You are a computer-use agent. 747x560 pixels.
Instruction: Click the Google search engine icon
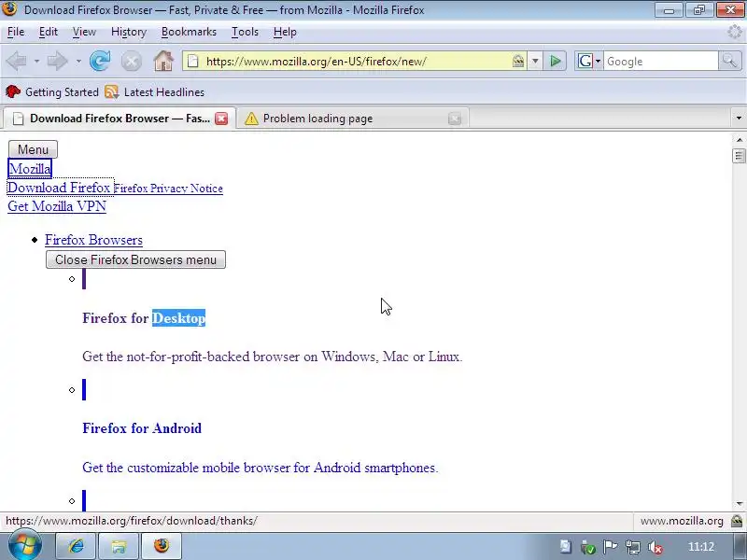tap(585, 61)
